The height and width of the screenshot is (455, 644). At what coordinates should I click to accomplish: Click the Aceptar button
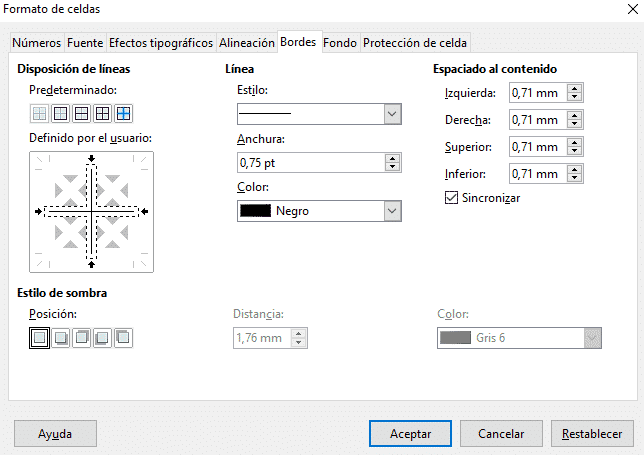410,434
